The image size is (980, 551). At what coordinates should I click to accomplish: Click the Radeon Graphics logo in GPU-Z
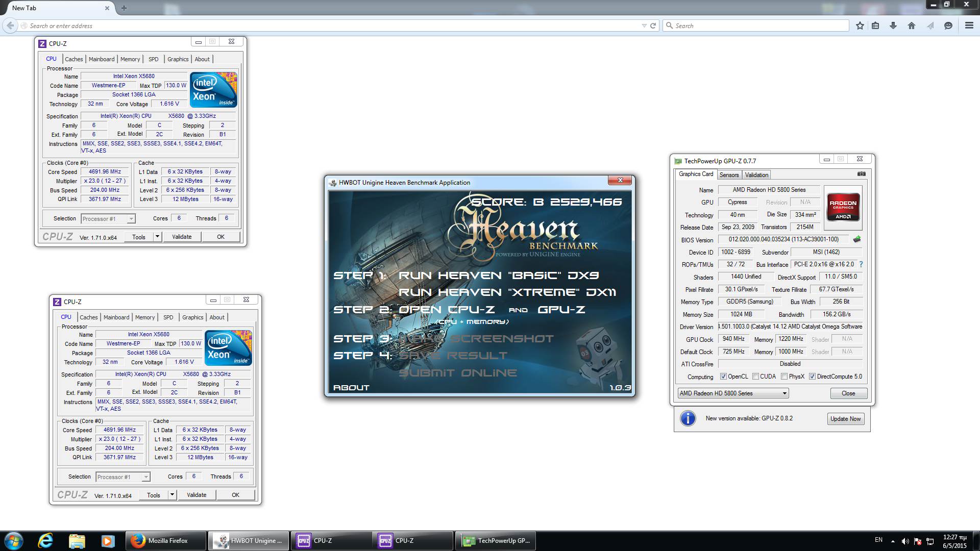[x=843, y=207]
